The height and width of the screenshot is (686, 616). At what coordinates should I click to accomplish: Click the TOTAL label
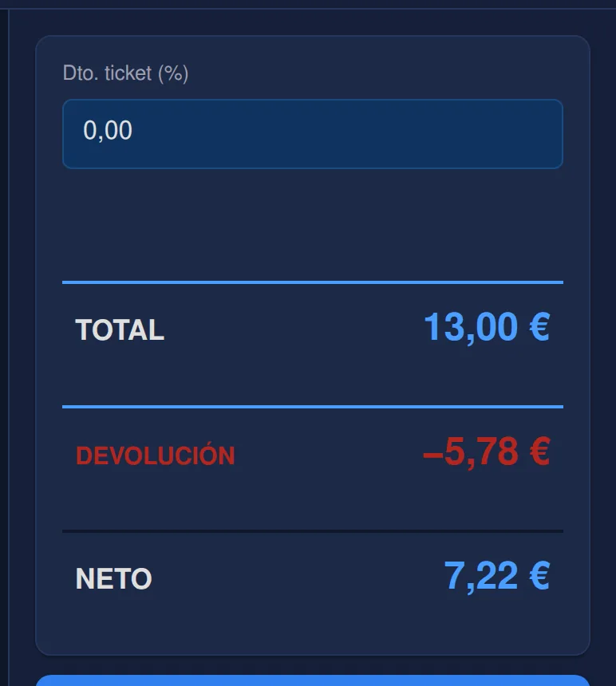click(x=120, y=329)
